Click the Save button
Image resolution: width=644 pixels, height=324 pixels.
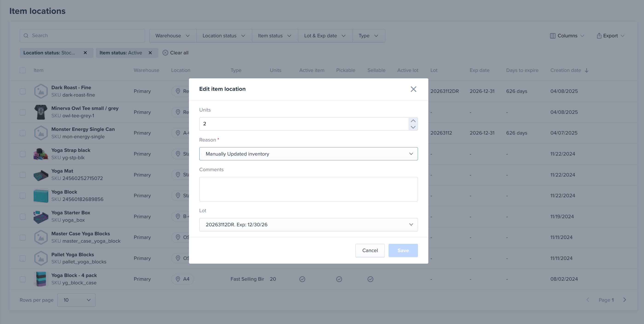403,250
